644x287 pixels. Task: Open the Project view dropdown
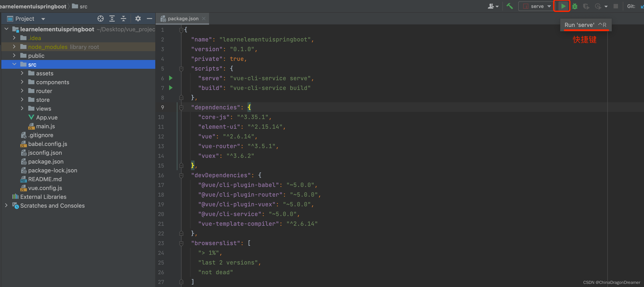[43, 19]
